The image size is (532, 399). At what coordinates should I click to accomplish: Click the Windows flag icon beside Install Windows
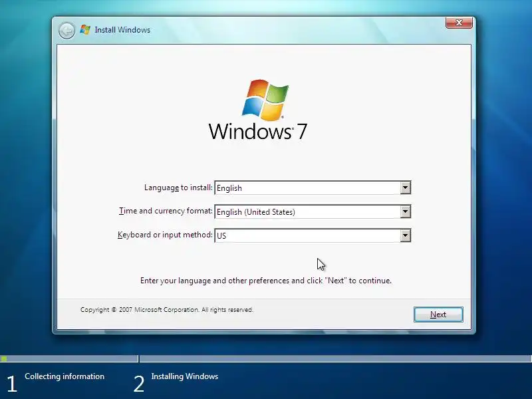point(85,29)
